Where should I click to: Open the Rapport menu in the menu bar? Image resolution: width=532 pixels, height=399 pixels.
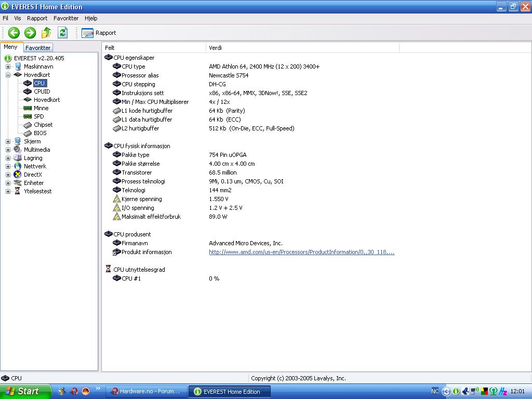click(37, 18)
